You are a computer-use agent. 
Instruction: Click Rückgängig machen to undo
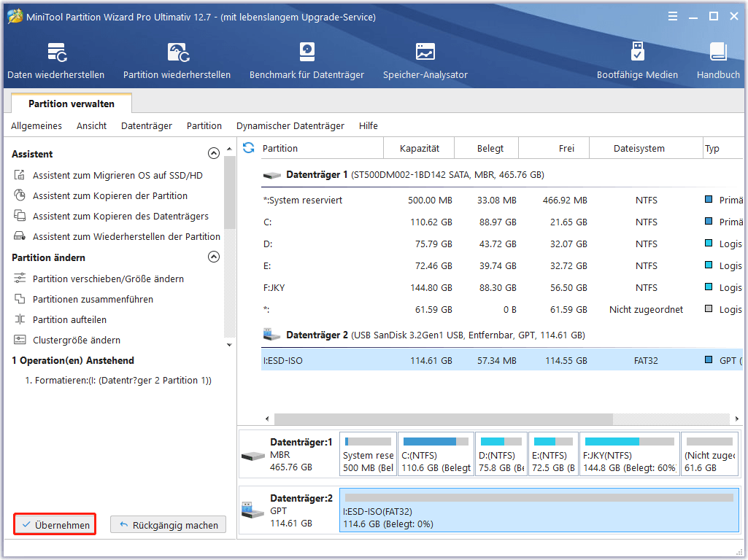pos(168,524)
